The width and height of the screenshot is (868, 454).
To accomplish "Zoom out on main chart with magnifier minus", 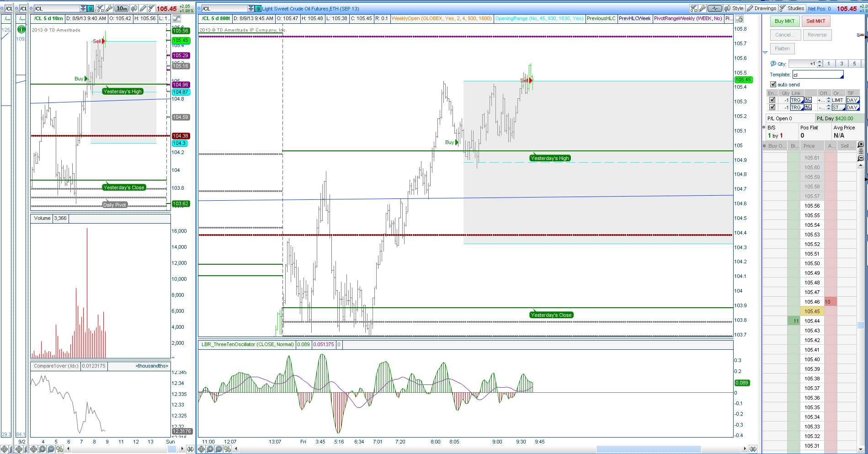I will (218, 449).
